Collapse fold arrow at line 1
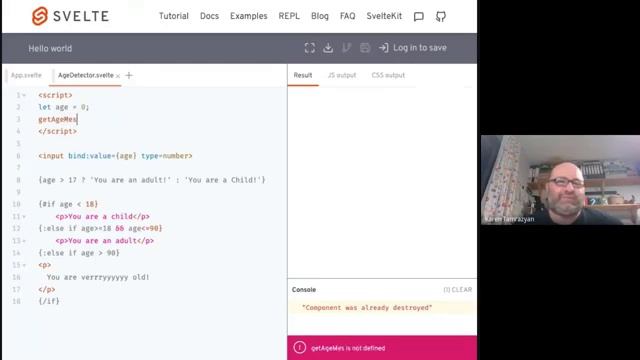 (x=24, y=96)
